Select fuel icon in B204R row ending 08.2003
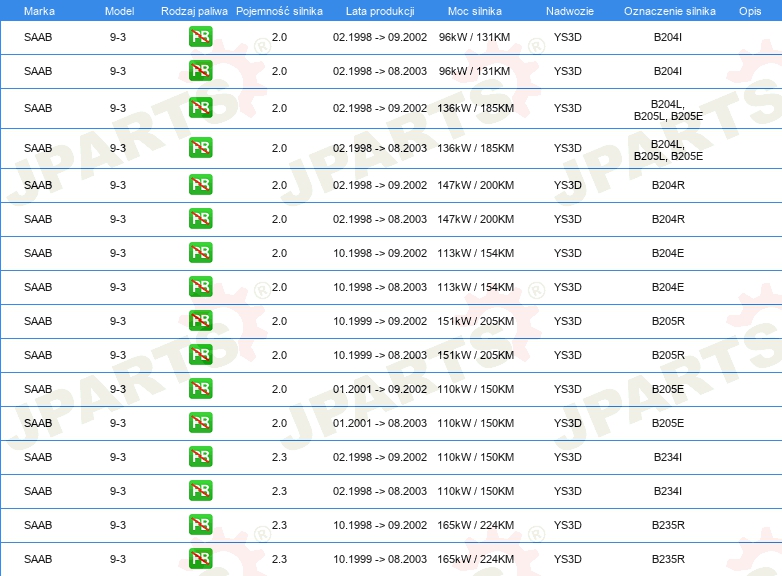Image resolution: width=782 pixels, height=576 pixels. [200, 218]
